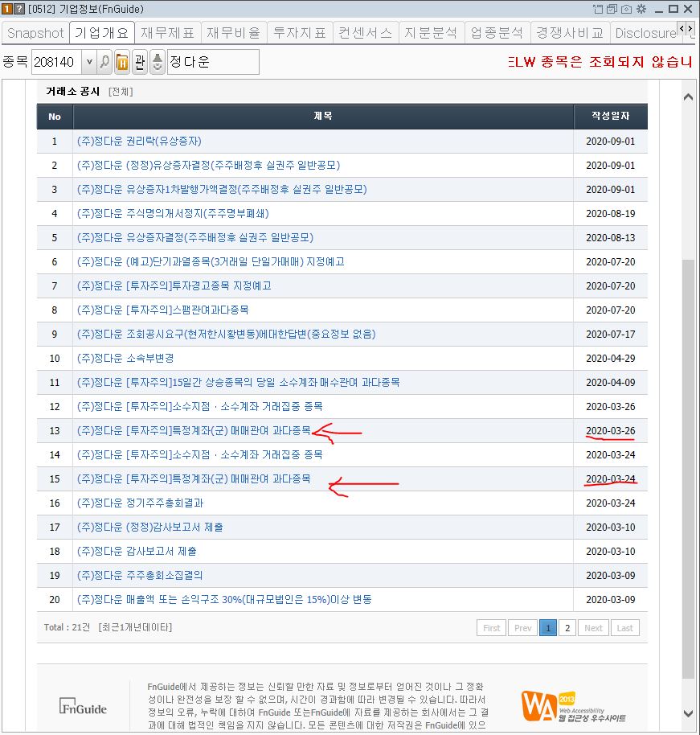
Task: Open 조회공시요구 답변 disclosure
Action: 227,335
